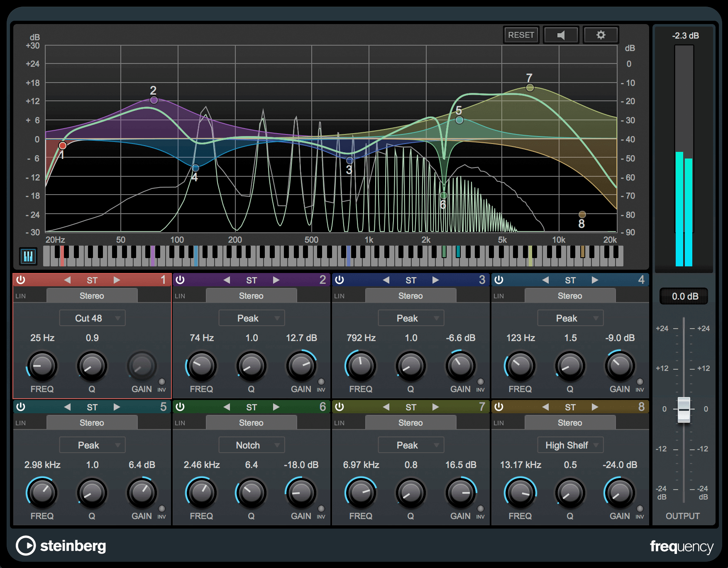
Task: Select band 4 node on the curve
Action: tap(195, 168)
